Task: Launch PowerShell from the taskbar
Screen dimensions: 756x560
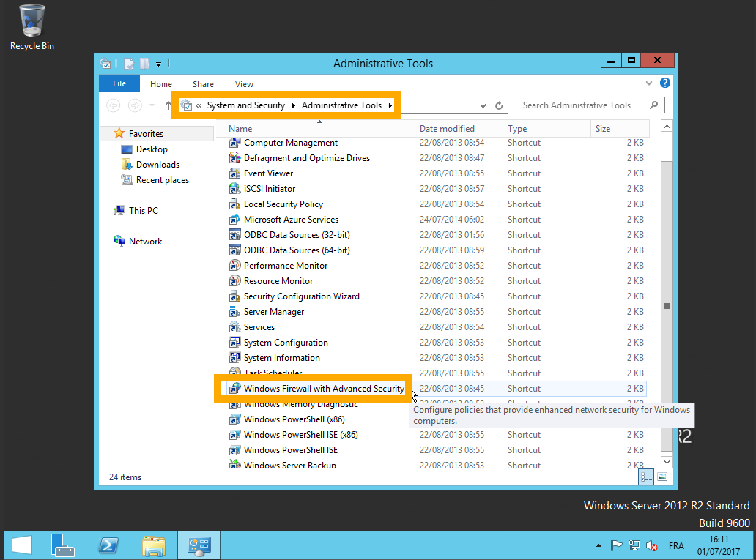Action: pyautogui.click(x=108, y=545)
